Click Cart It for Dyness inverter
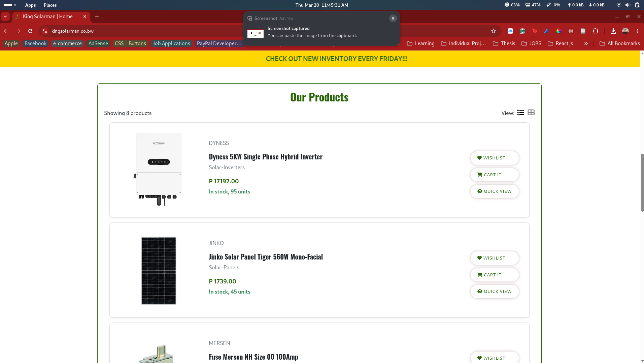Screen dimensions: 644x363 click(494, 175)
